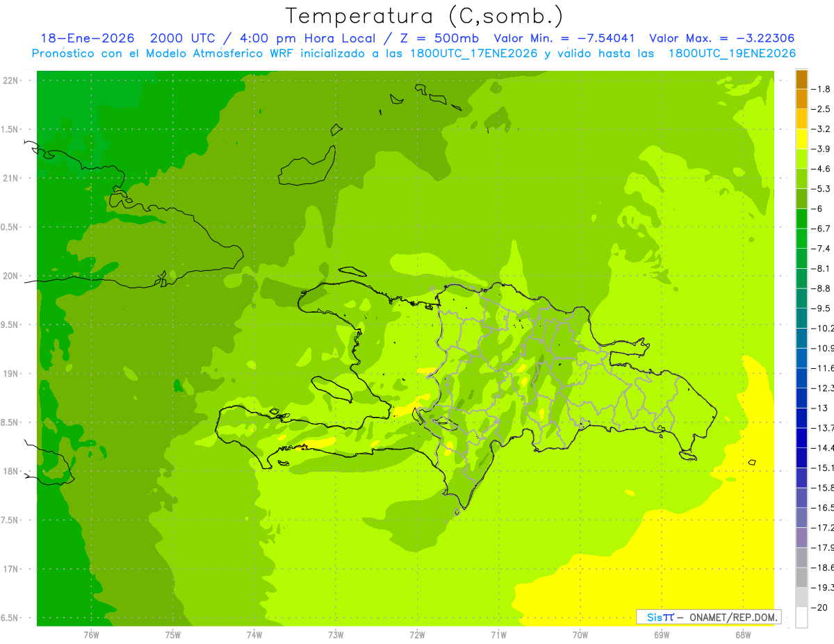Click the "75W" longitude axis label
This screenshot has height=644, width=834.
[x=172, y=634]
